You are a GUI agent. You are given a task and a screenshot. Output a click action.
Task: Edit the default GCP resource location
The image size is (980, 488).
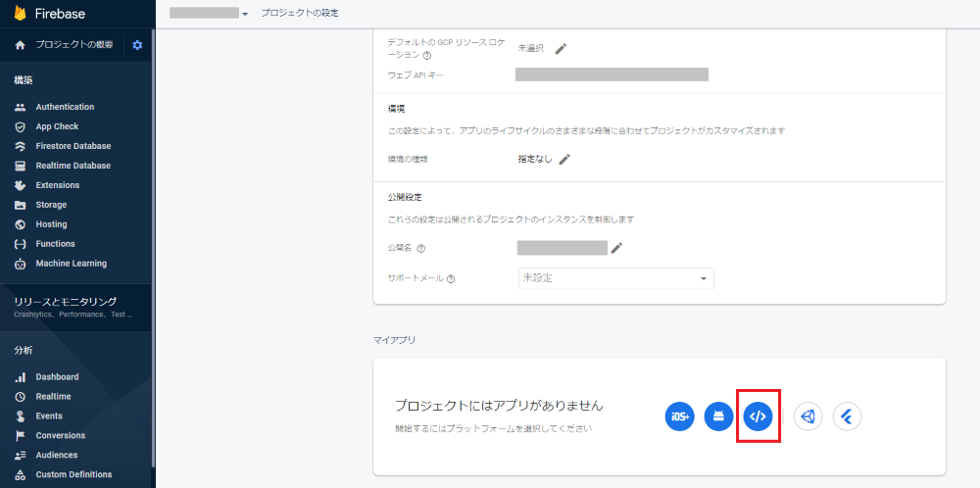pos(561,49)
